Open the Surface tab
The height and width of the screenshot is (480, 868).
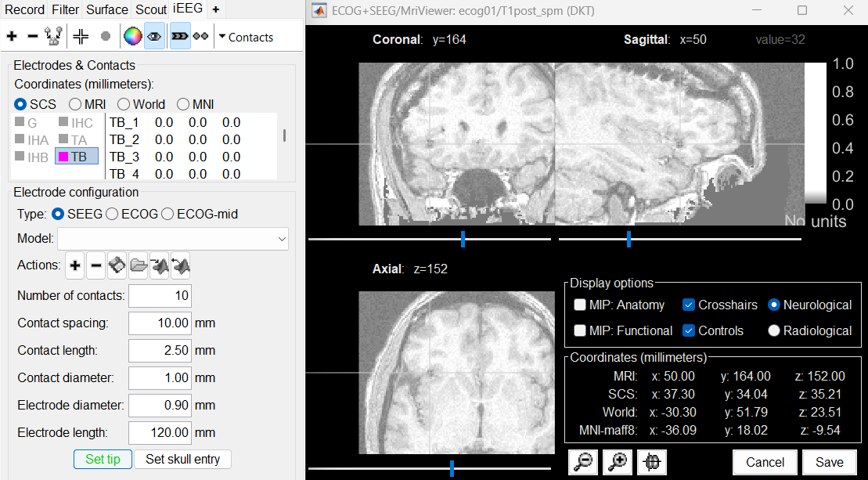(x=107, y=9)
